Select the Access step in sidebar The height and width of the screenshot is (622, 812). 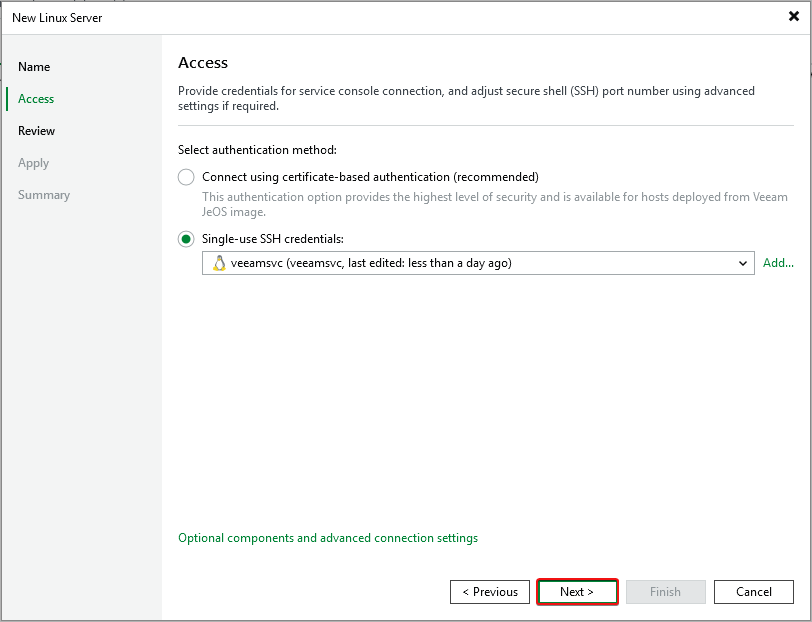(36, 99)
